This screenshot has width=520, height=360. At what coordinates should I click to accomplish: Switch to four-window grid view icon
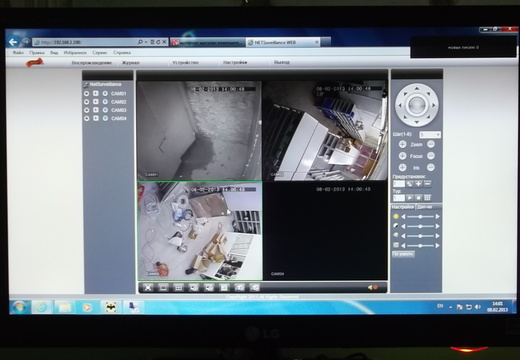click(x=179, y=287)
